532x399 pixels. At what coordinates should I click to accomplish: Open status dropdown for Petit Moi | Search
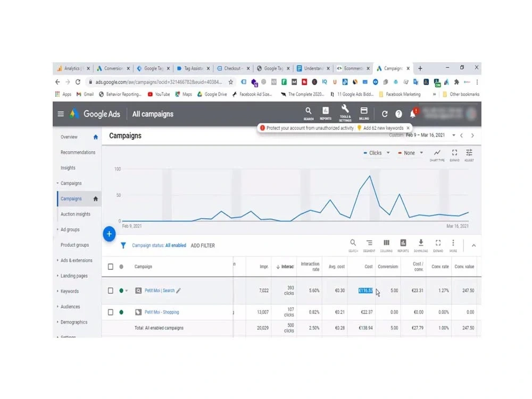[x=127, y=291]
